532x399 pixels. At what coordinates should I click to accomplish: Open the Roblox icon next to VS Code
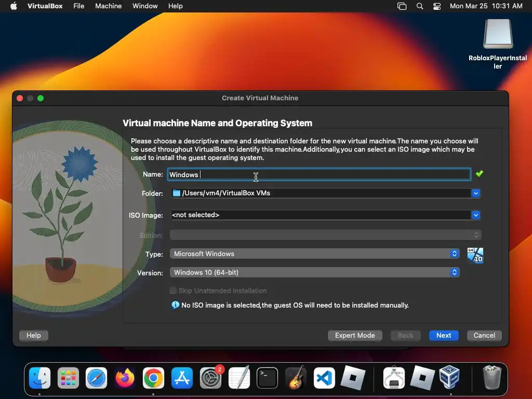tap(353, 378)
